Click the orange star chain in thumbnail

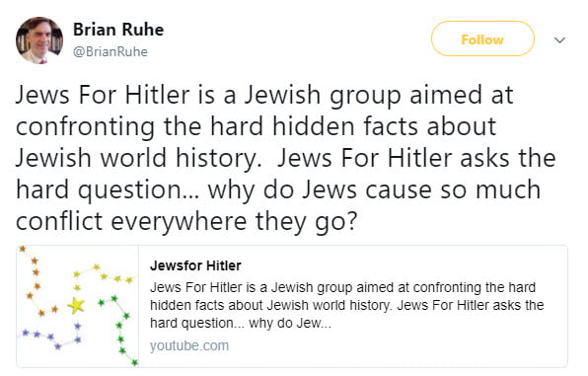[x=37, y=281]
